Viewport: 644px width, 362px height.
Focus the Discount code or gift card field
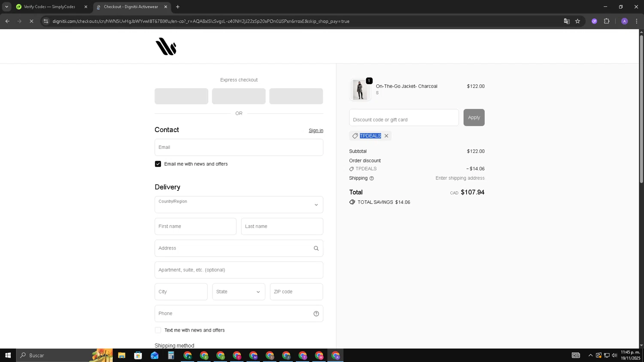click(x=404, y=118)
